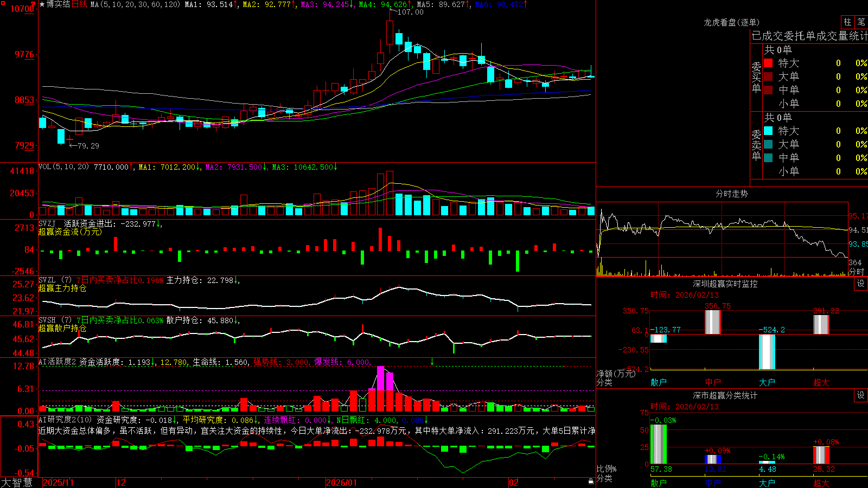868x488 pixels.
Task: Switch order view to 柱 mode
Action: click(x=847, y=22)
